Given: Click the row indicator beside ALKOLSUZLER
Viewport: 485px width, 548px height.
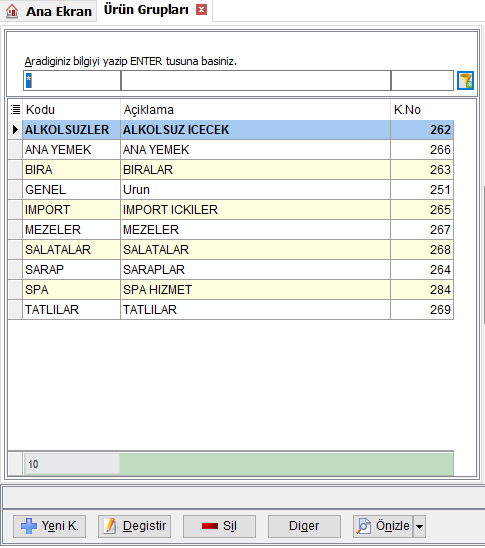Looking at the screenshot, I should [15, 130].
